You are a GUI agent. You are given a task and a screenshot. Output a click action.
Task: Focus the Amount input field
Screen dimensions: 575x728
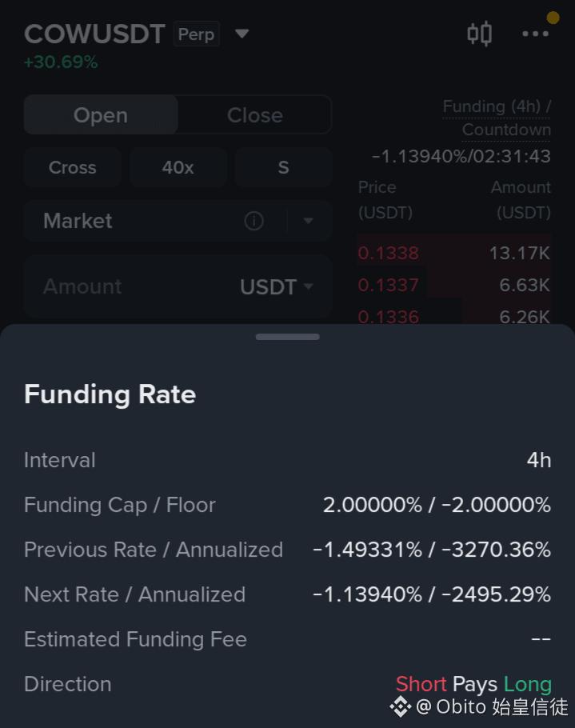pos(178,286)
